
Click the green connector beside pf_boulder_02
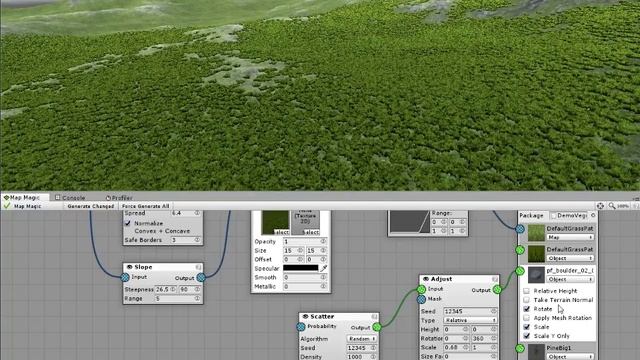[x=520, y=271]
